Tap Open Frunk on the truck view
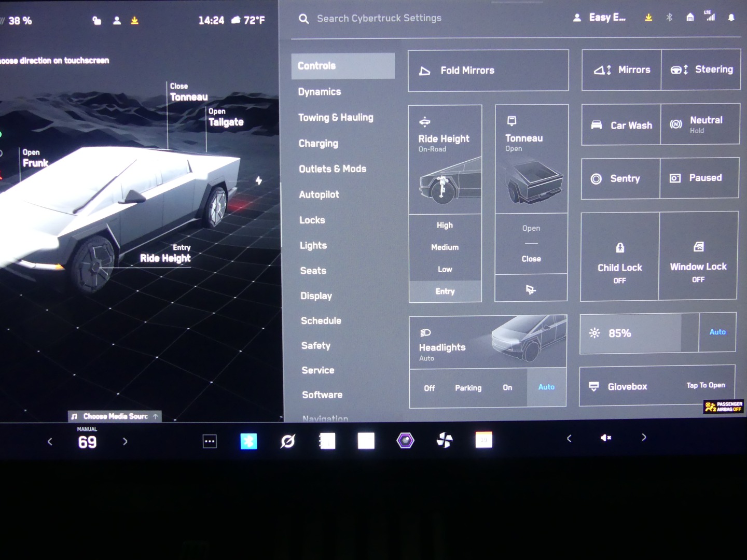 pos(35,158)
